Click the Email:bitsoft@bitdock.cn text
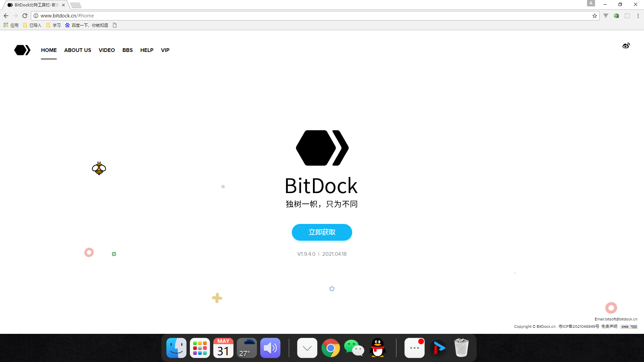Image resolution: width=644 pixels, height=362 pixels. [x=616, y=319]
